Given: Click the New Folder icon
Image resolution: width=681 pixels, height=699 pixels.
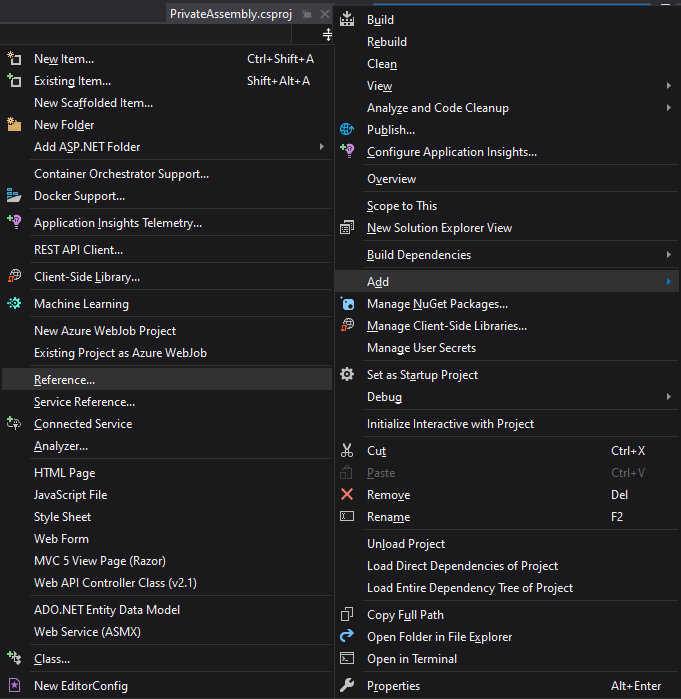Looking at the screenshot, I should coord(14,125).
